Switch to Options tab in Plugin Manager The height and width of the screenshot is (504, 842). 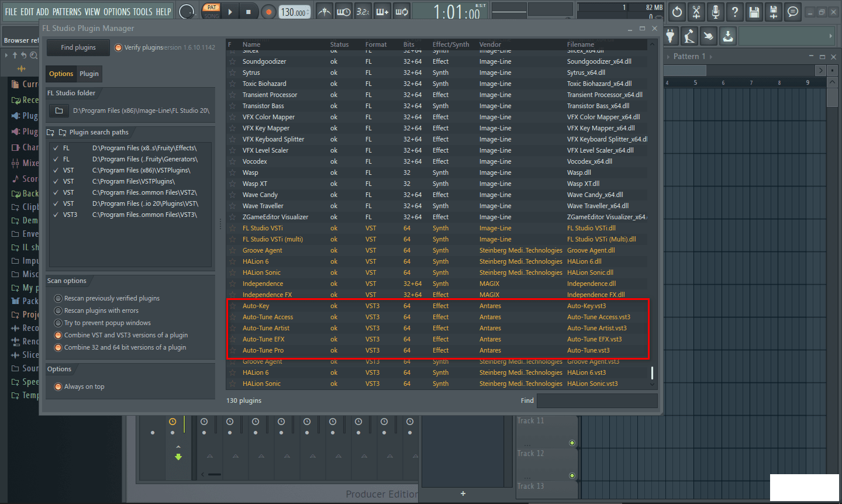tap(61, 74)
